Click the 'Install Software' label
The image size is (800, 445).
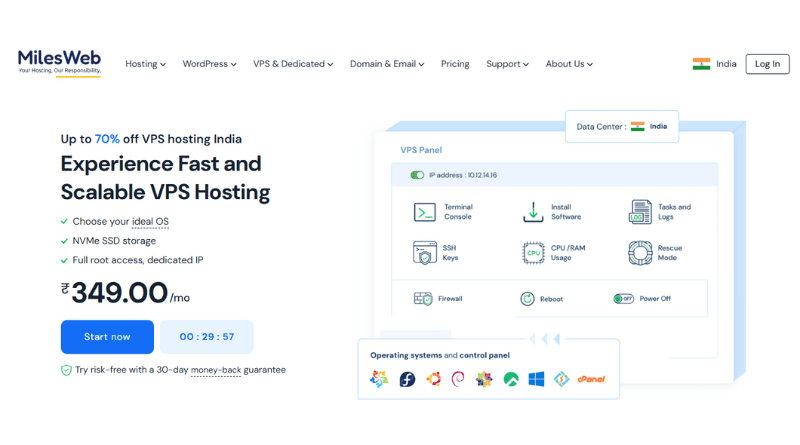566,212
